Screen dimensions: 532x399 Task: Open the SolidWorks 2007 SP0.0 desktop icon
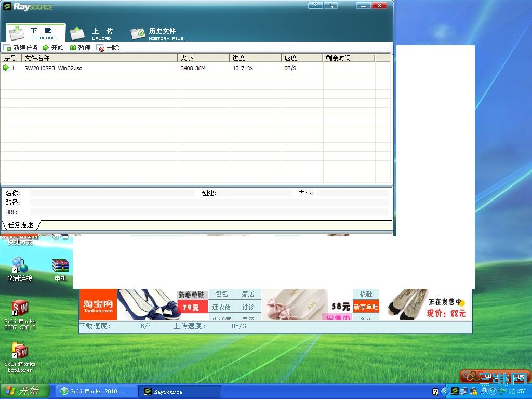20,315
